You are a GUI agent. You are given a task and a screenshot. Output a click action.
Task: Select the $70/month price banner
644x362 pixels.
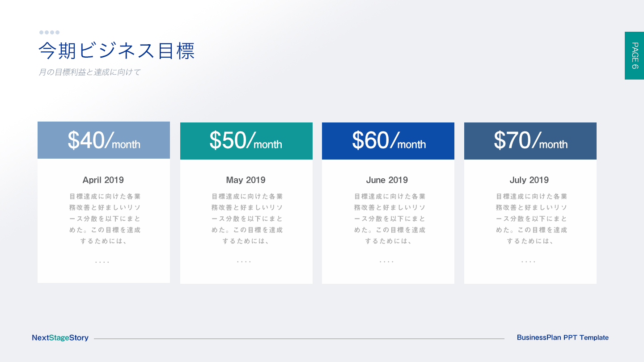(530, 140)
